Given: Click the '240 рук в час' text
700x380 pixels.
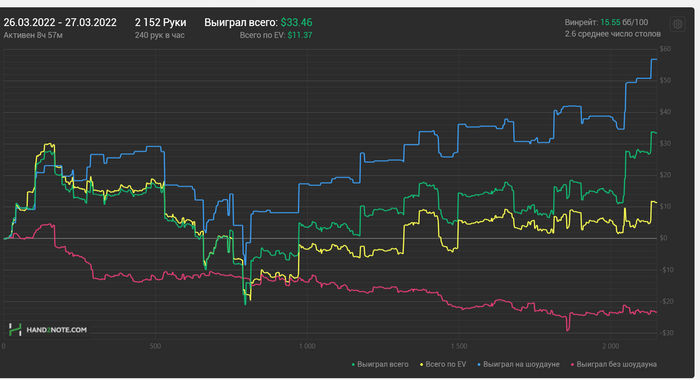Looking at the screenshot, I should (x=159, y=35).
